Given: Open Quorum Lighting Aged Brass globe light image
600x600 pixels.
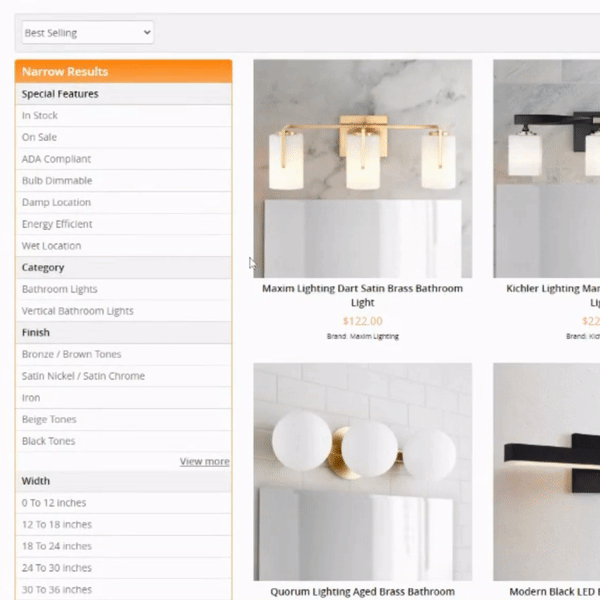Looking at the screenshot, I should point(363,472).
